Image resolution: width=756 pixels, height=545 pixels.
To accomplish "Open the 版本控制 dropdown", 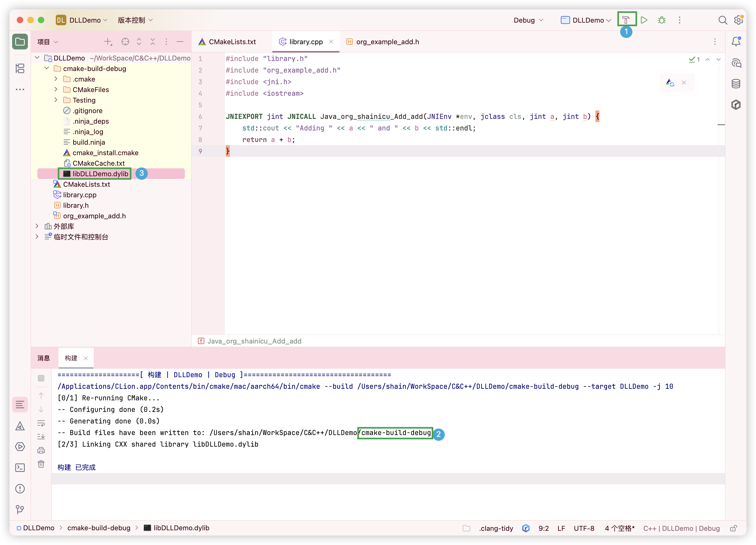I will pyautogui.click(x=135, y=20).
